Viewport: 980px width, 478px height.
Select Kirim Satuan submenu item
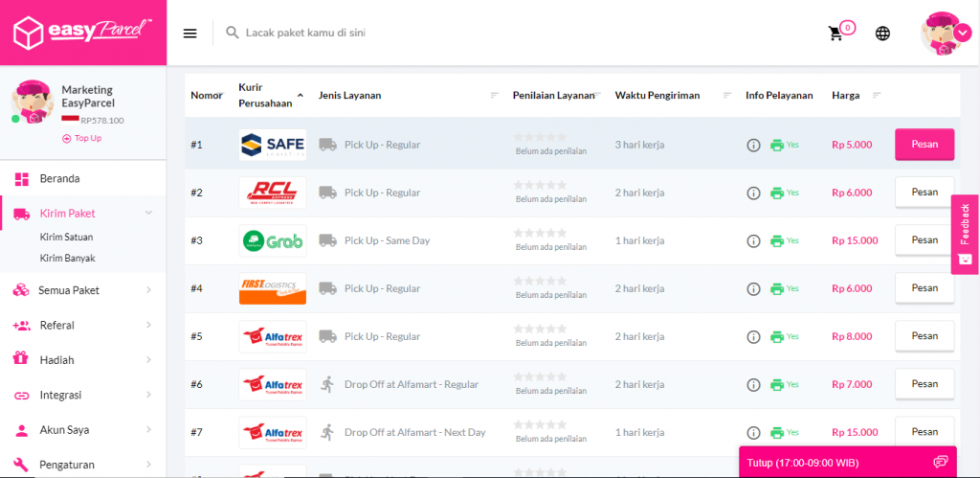tap(66, 237)
